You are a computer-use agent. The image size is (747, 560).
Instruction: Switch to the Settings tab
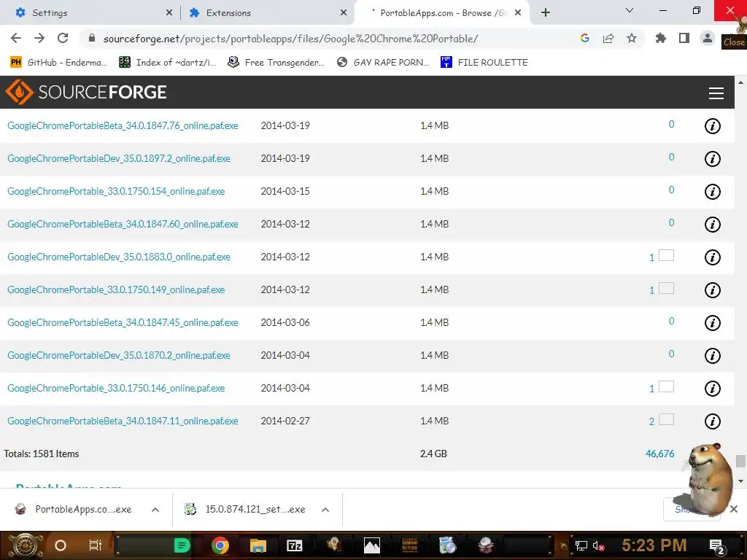tap(90, 13)
